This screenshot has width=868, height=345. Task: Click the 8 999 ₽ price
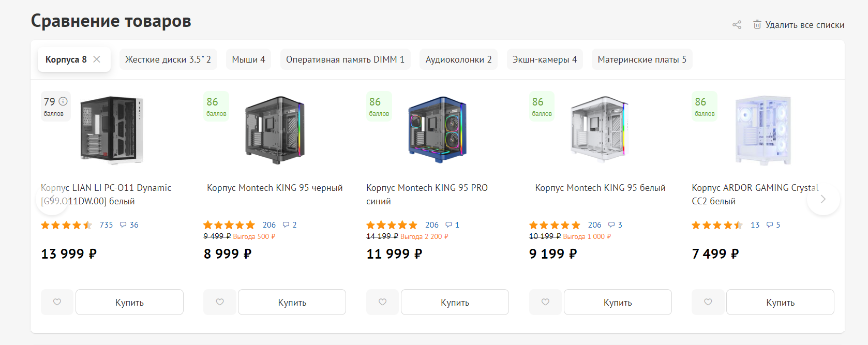228,254
